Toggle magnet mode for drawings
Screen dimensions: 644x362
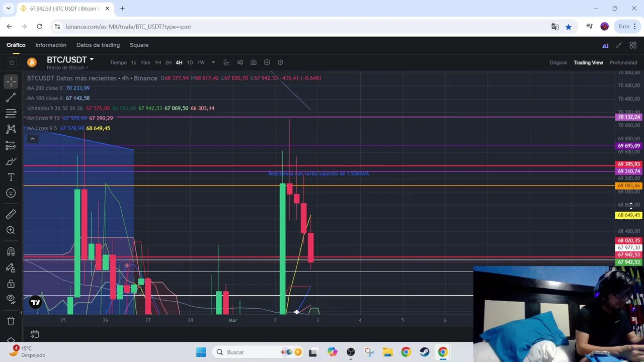point(11,251)
